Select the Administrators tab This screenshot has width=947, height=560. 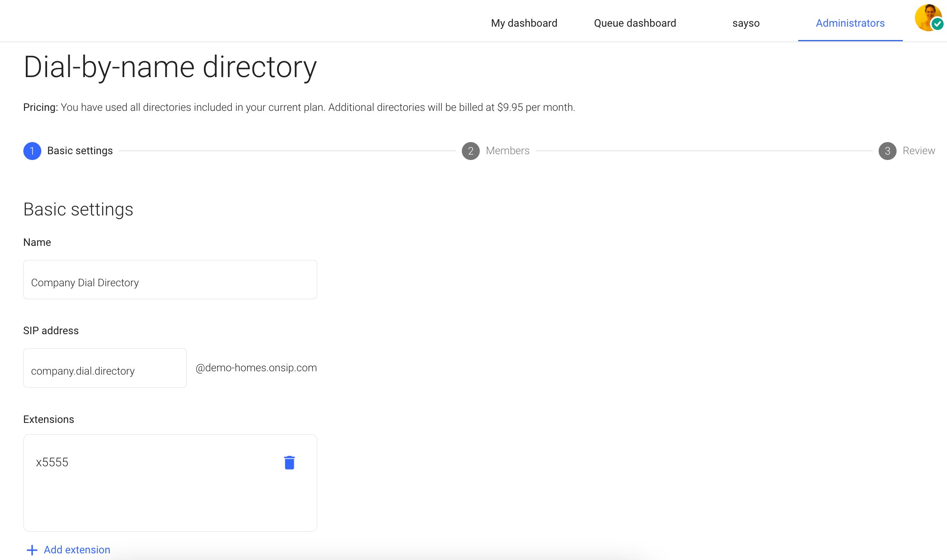(850, 23)
